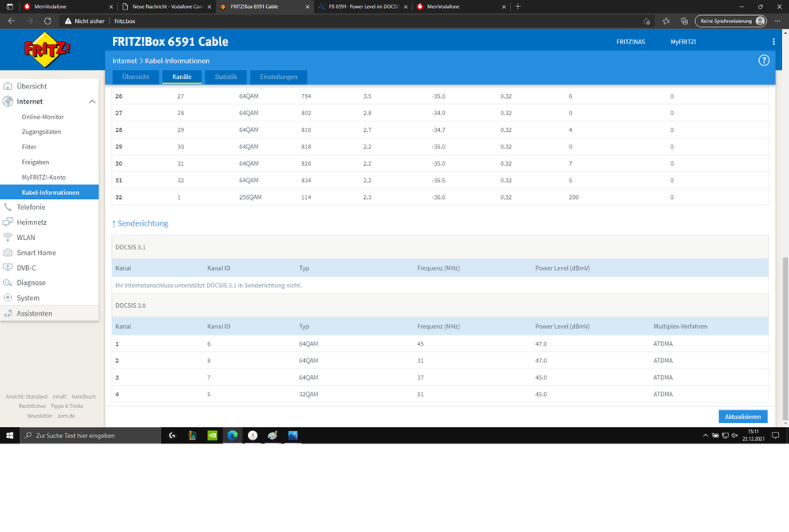Open the Handbuch footer link
This screenshot has height=532, width=789.
click(84, 396)
